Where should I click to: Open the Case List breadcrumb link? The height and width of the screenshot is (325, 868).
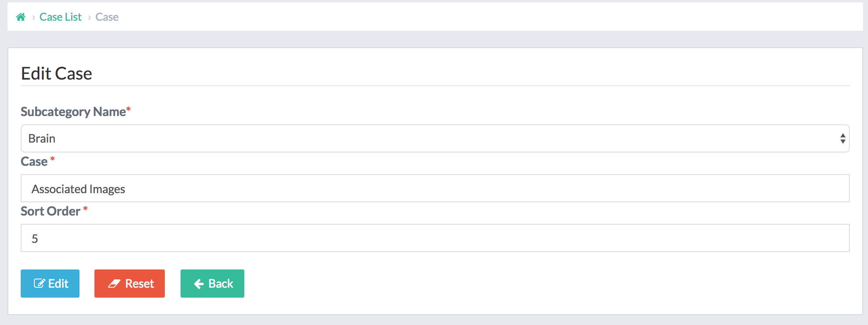60,17
